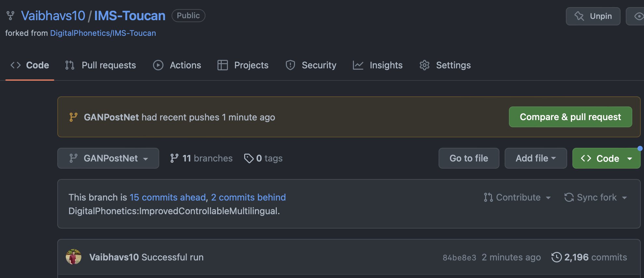
Task: Click the 2 minutes ago timestamp
Action: [511, 257]
